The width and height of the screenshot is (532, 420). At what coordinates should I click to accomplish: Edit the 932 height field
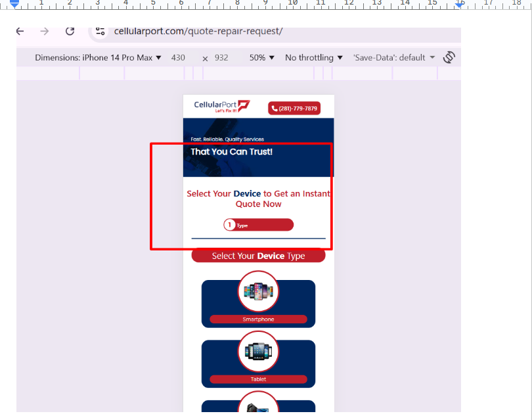(x=221, y=58)
